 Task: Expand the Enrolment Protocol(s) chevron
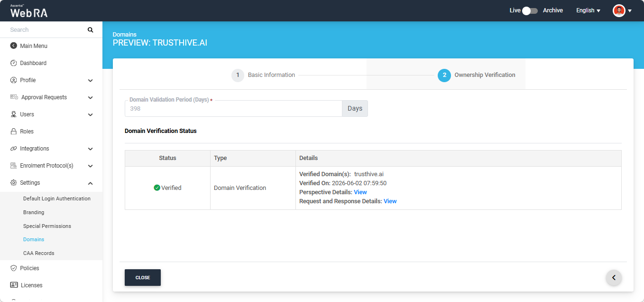91,166
